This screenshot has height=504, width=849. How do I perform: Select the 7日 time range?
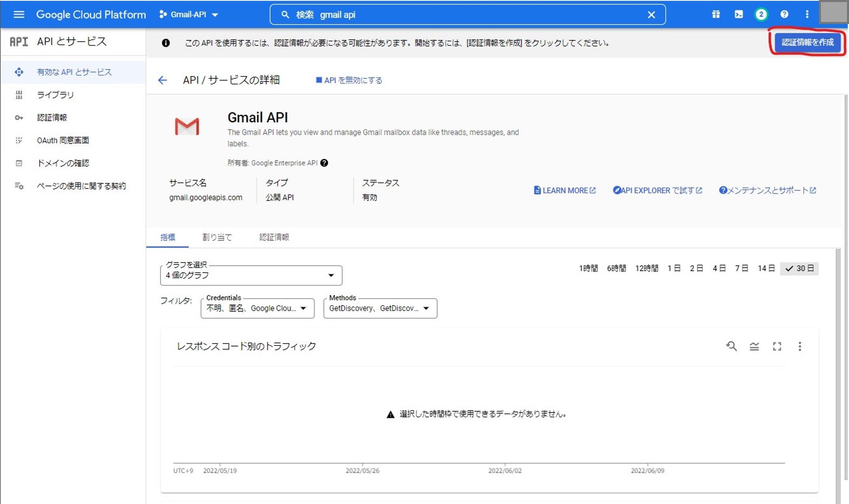741,268
